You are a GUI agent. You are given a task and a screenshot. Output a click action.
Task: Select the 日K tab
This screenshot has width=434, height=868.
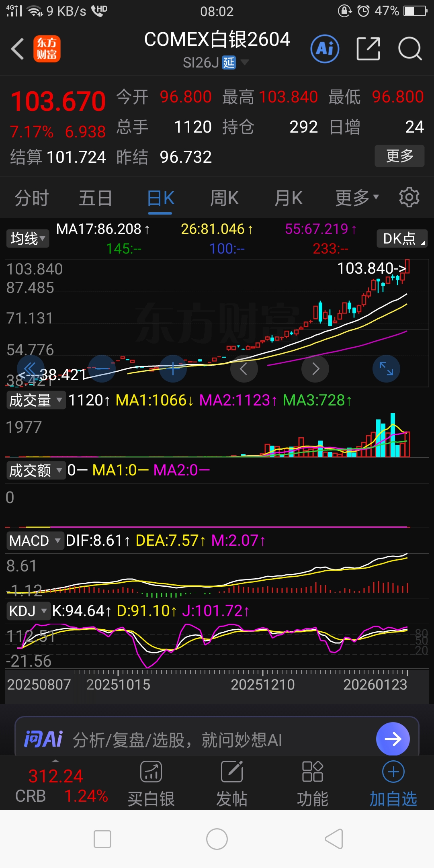click(160, 197)
